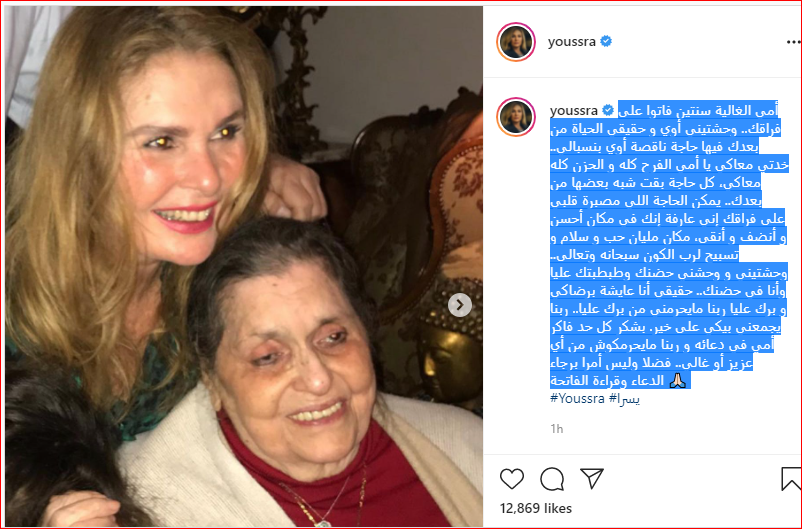Click the verified badge in the caption line

tap(608, 111)
